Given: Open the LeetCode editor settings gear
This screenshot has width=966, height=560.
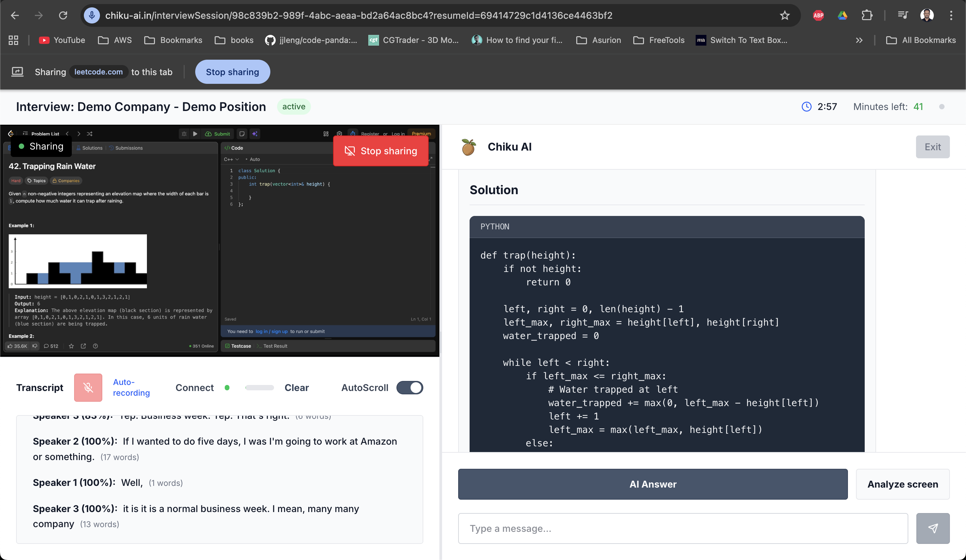Looking at the screenshot, I should pos(340,134).
